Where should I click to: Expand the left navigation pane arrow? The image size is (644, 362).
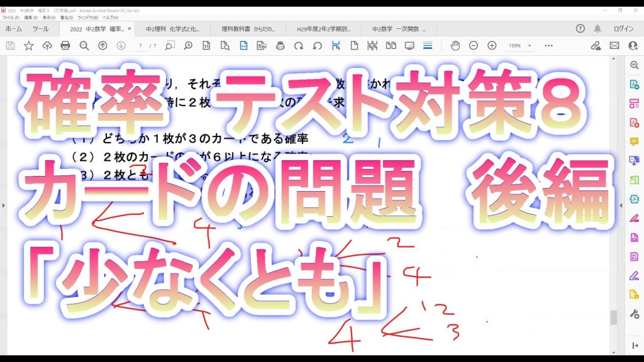[x=3, y=205]
